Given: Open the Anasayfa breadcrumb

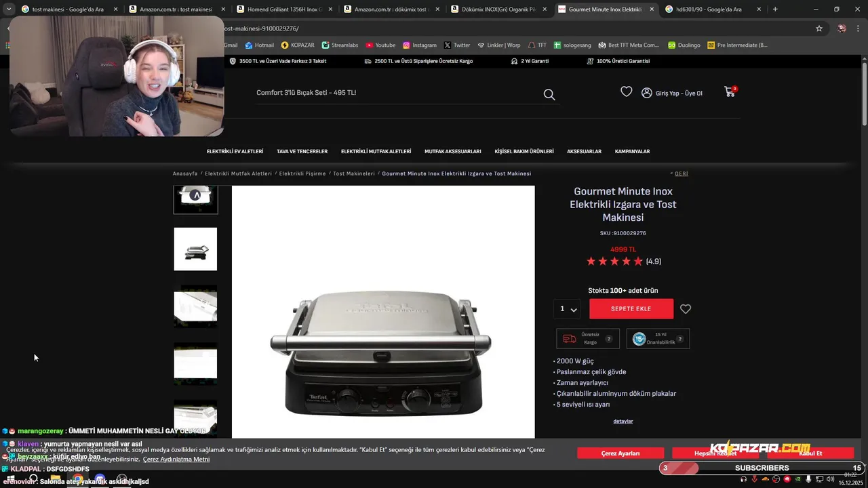Looking at the screenshot, I should coord(185,174).
